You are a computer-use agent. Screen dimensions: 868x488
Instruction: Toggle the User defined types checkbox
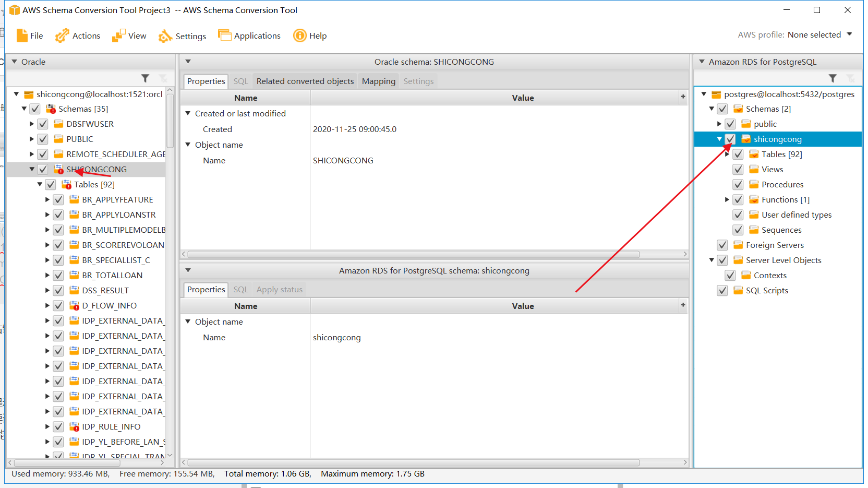pos(738,215)
